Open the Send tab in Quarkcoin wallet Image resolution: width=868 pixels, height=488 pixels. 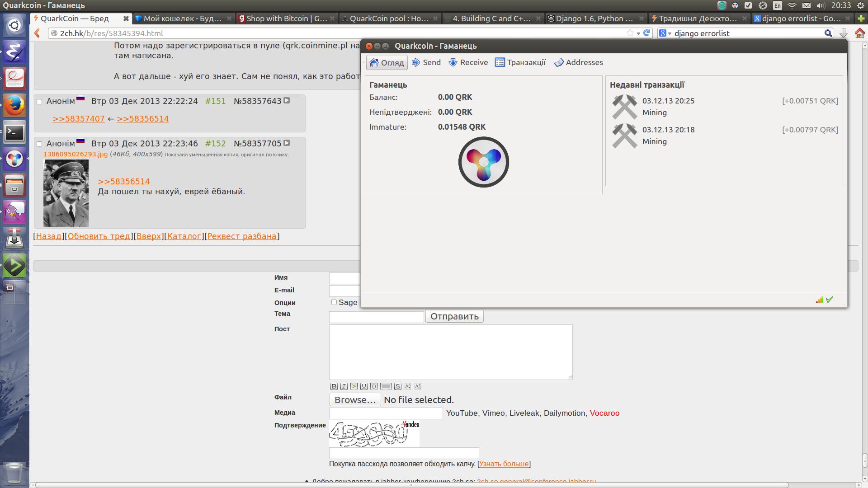426,62
